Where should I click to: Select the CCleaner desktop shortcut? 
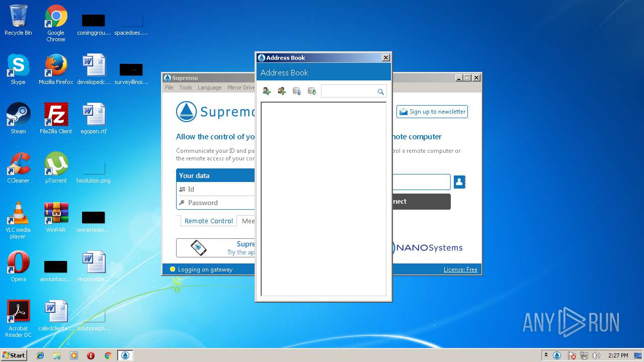18,168
